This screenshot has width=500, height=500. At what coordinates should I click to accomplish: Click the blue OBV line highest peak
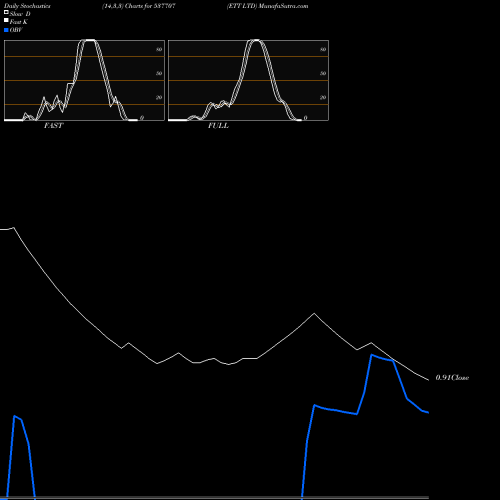(x=372, y=355)
